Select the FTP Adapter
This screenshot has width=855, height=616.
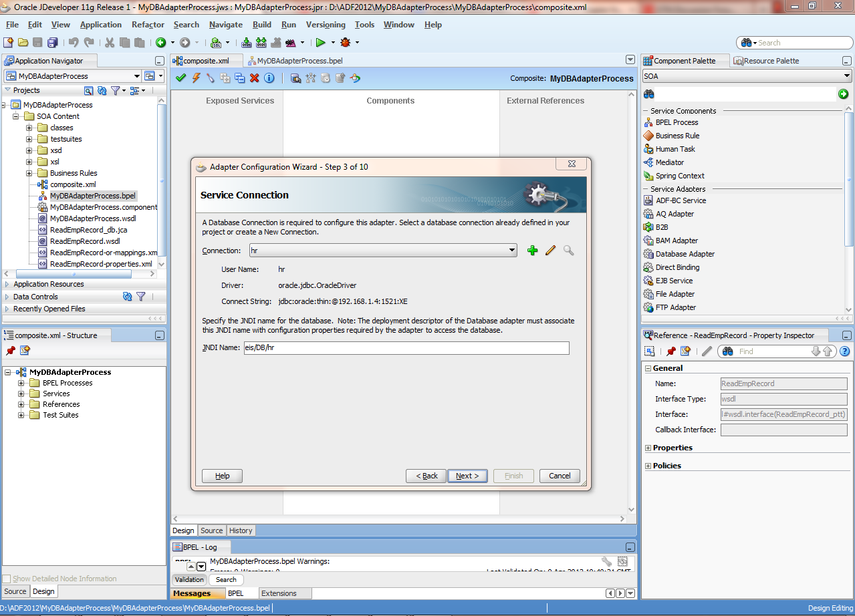(675, 307)
